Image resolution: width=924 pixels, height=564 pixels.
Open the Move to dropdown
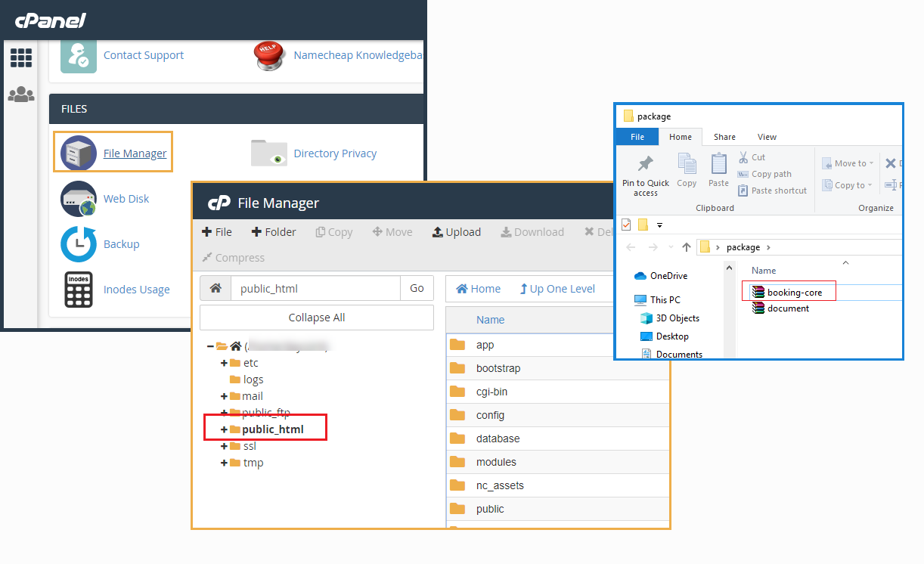848,163
